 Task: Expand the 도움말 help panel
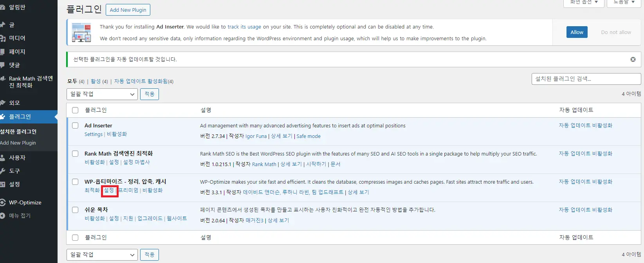click(624, 2)
